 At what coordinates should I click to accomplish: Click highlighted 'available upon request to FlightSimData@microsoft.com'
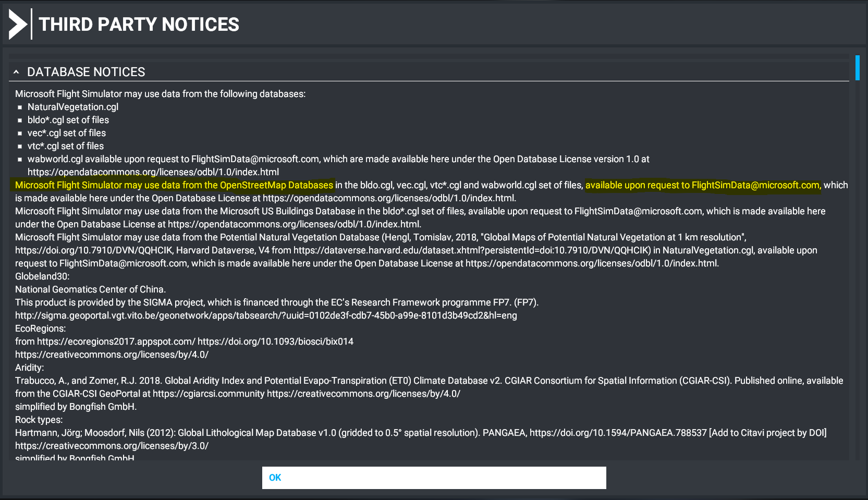coord(702,185)
